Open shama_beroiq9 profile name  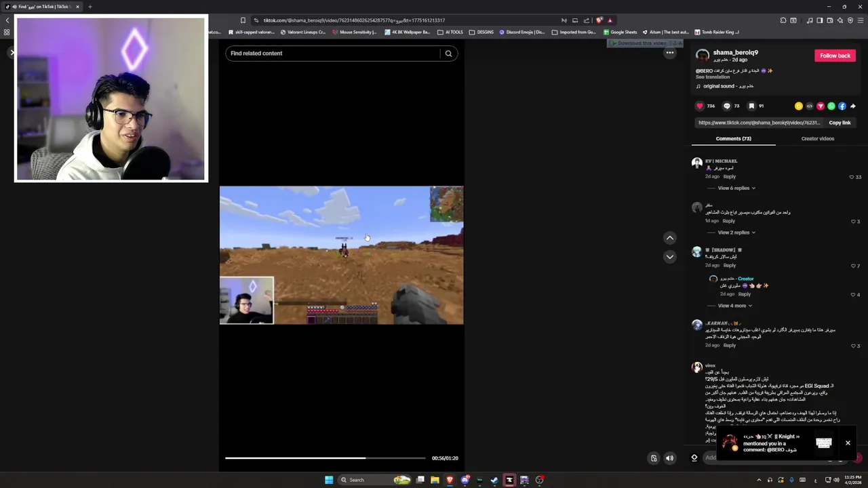coord(736,52)
